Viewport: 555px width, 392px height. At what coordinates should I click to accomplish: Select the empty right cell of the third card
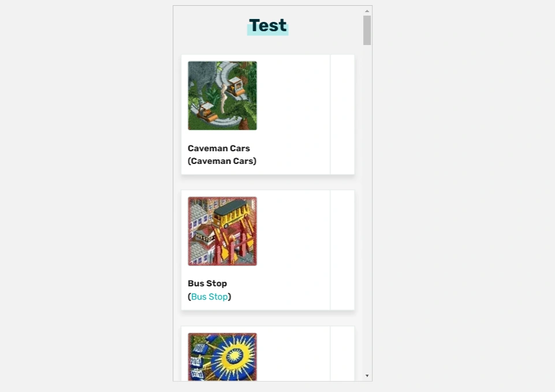[342, 353]
